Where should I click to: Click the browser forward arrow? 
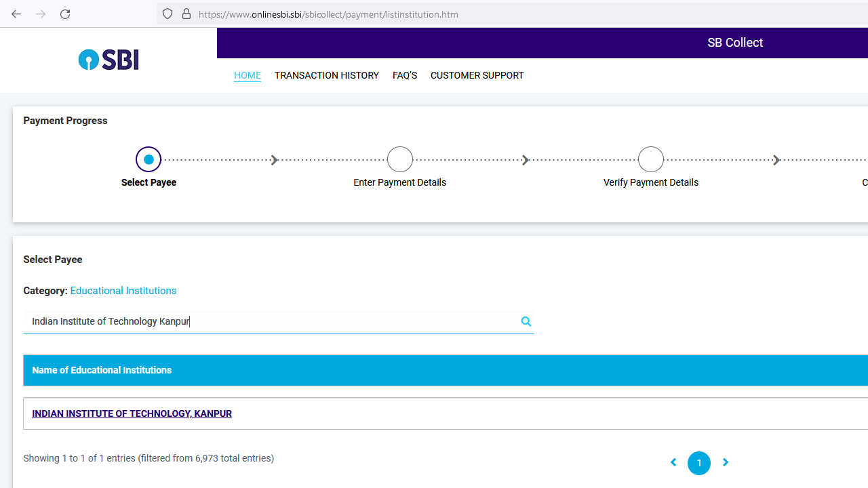(41, 14)
